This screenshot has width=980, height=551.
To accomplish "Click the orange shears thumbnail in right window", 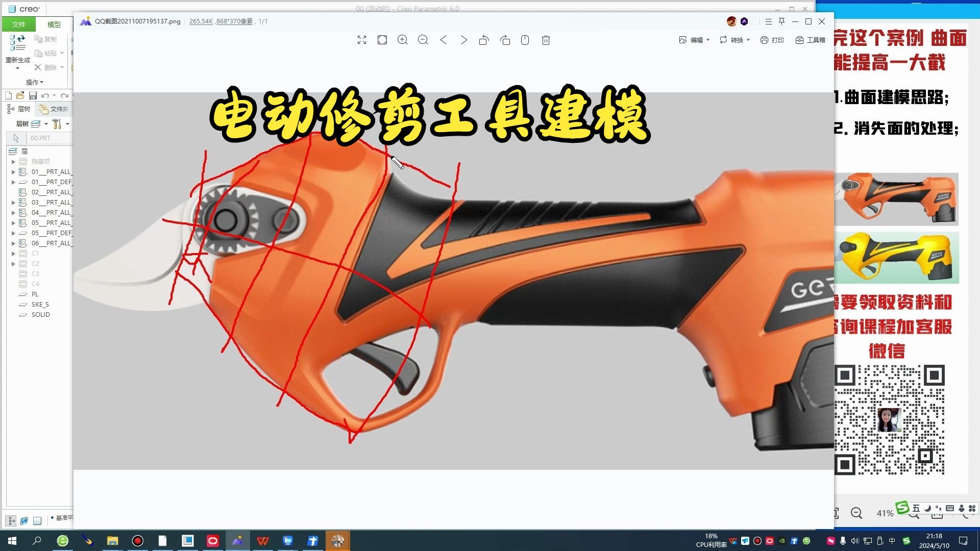I will pyautogui.click(x=896, y=199).
